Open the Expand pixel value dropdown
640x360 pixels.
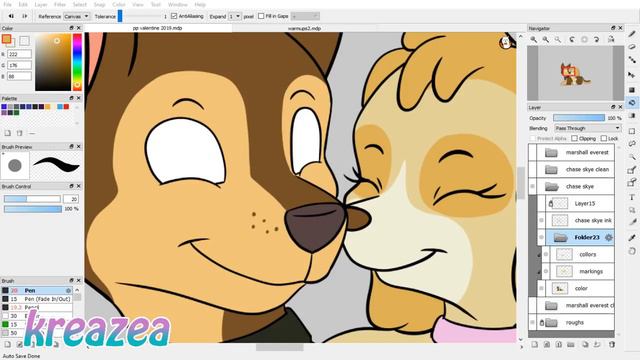(x=235, y=16)
